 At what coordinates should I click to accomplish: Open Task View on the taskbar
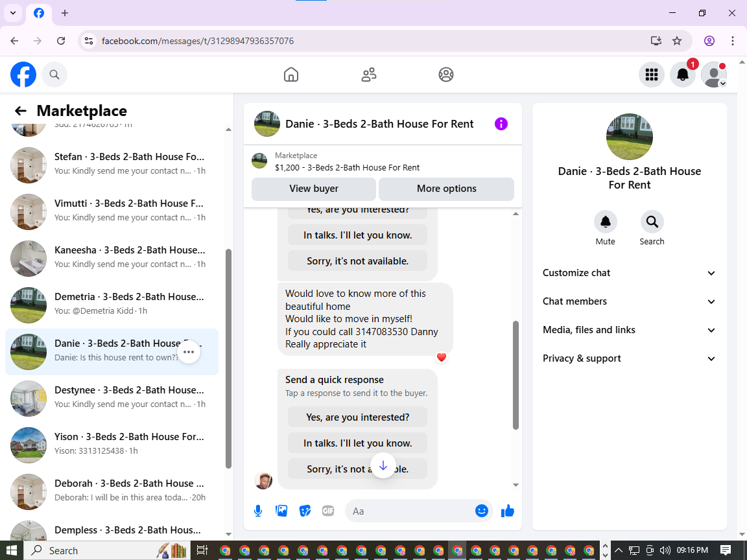point(202,550)
